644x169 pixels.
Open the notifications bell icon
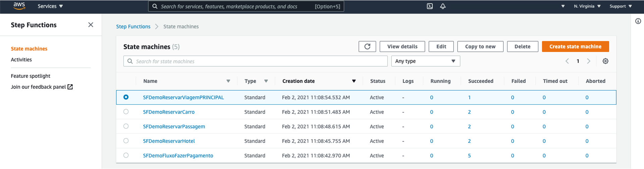[443, 6]
